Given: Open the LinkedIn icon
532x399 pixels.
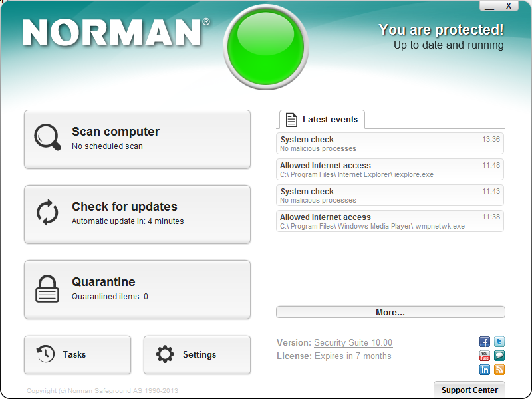Looking at the screenshot, I should pyautogui.click(x=485, y=370).
